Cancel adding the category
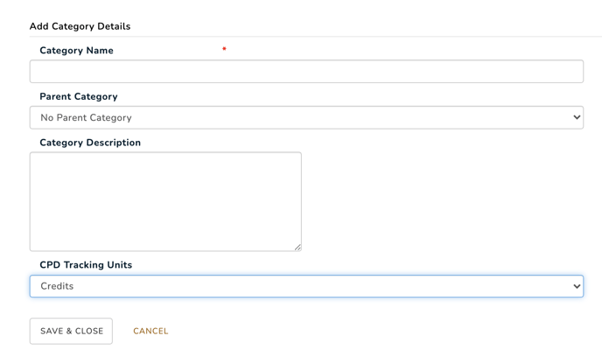Screen dimensions: 602x364 tap(150, 331)
